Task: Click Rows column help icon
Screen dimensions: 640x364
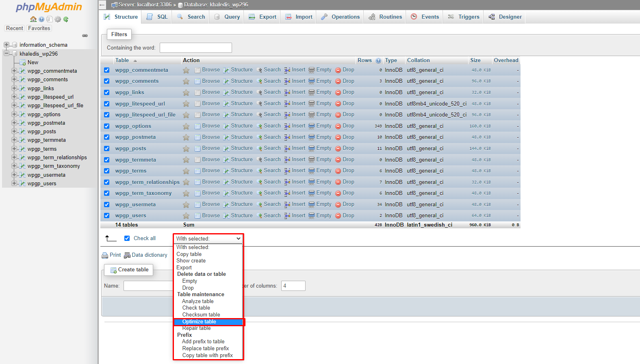Action: click(378, 61)
